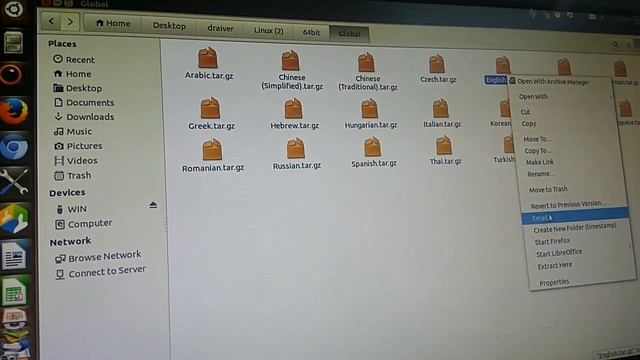Image resolution: width=640 pixels, height=360 pixels.
Task: Choose Move to Trash in context menu
Action: (548, 189)
